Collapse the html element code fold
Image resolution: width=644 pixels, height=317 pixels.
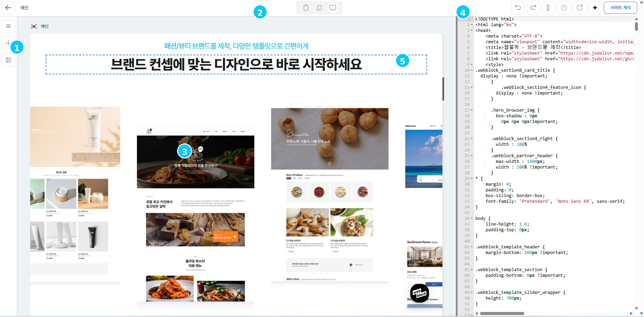point(472,24)
